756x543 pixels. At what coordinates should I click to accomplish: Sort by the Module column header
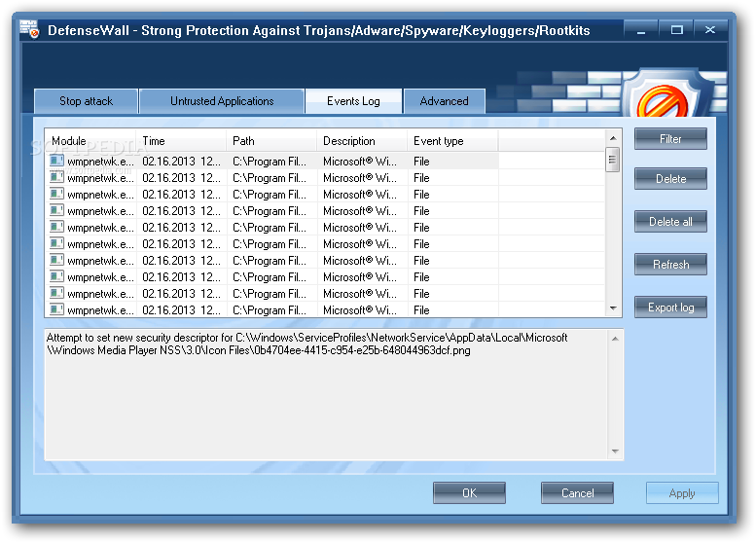(90, 141)
